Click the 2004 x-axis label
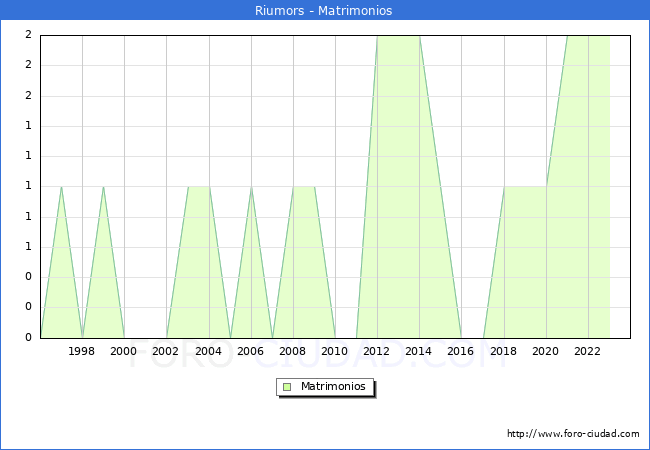The height and width of the screenshot is (450, 650). pos(208,351)
